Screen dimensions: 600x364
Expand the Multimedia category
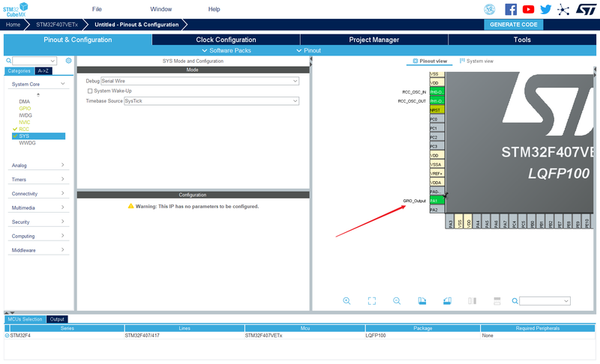(x=38, y=207)
